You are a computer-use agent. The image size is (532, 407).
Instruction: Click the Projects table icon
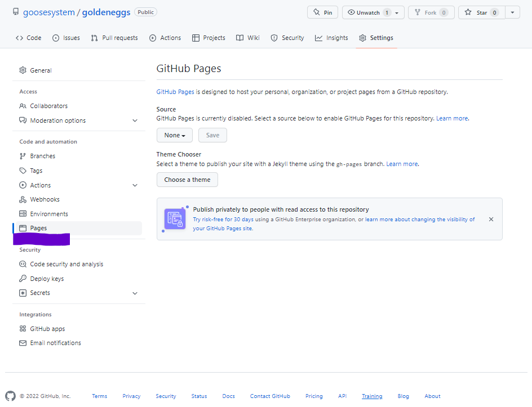pos(196,38)
